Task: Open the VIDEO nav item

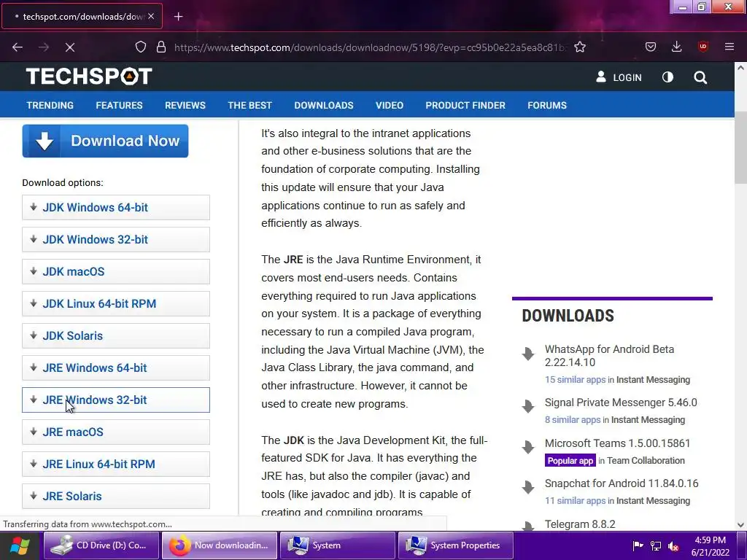Action: 390,105
